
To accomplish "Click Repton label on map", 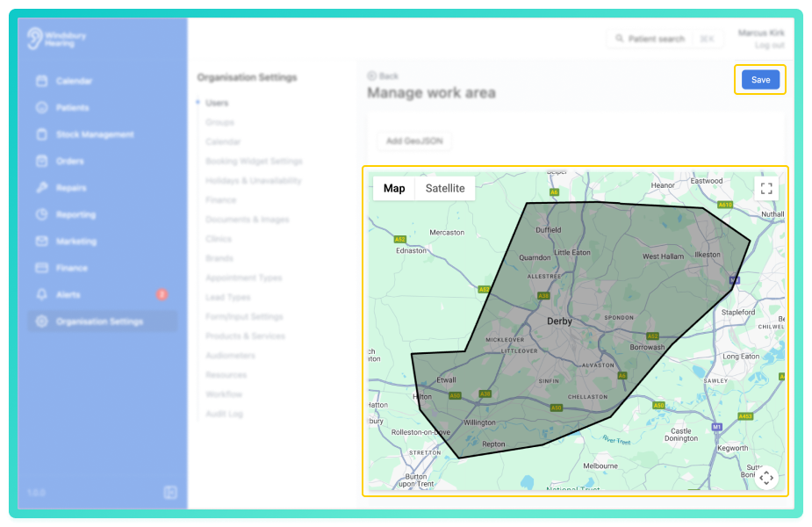I will click(x=493, y=444).
